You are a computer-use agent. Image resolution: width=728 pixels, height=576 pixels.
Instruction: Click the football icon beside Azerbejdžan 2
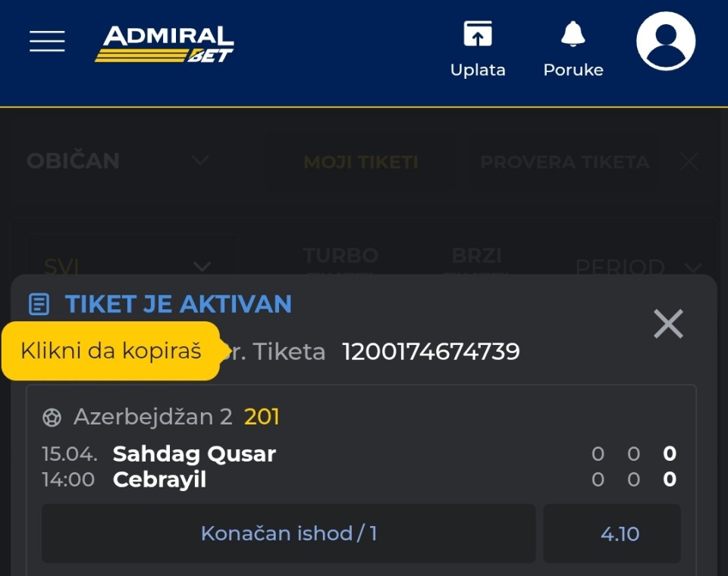click(x=52, y=417)
